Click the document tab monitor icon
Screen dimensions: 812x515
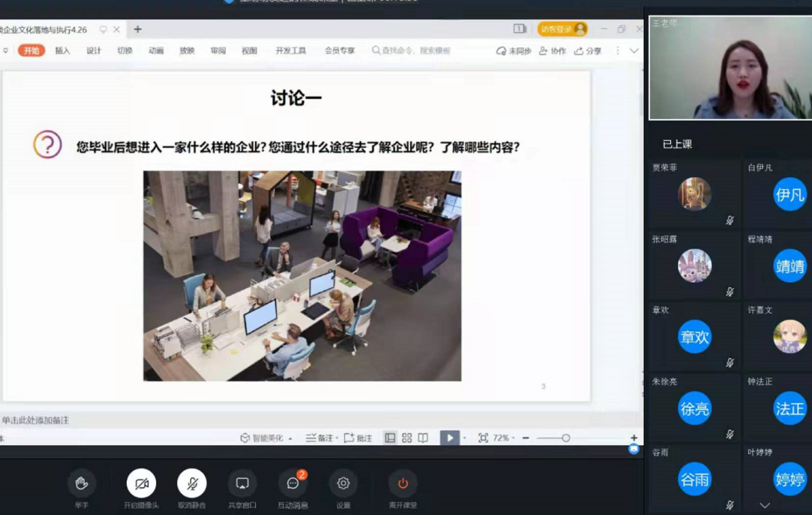[x=103, y=30]
